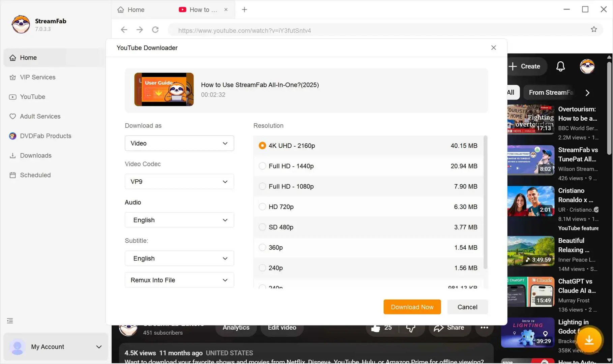This screenshot has width=613, height=364.
Task: Switch to the 'How to ...' YouTube tab
Action: (198, 10)
